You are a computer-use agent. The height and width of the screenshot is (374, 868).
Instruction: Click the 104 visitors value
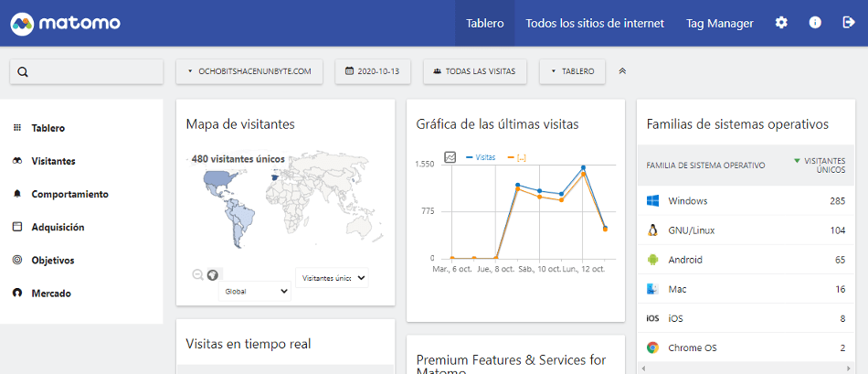(x=838, y=230)
